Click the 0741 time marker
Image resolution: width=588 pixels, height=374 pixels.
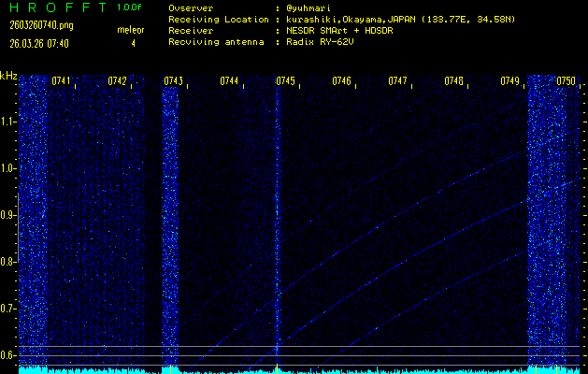click(62, 81)
